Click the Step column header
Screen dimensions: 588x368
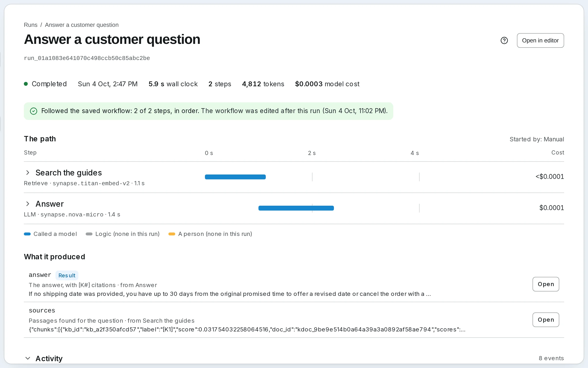click(x=30, y=153)
